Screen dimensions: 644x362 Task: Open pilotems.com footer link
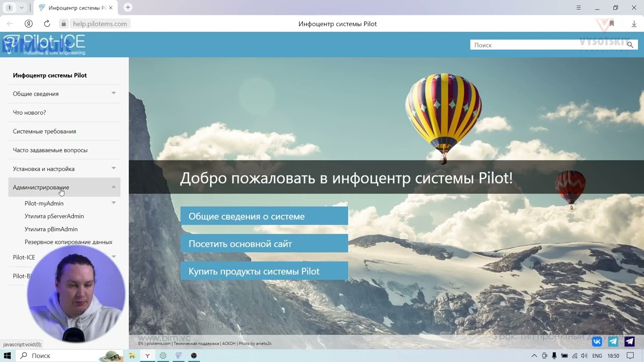pyautogui.click(x=158, y=344)
